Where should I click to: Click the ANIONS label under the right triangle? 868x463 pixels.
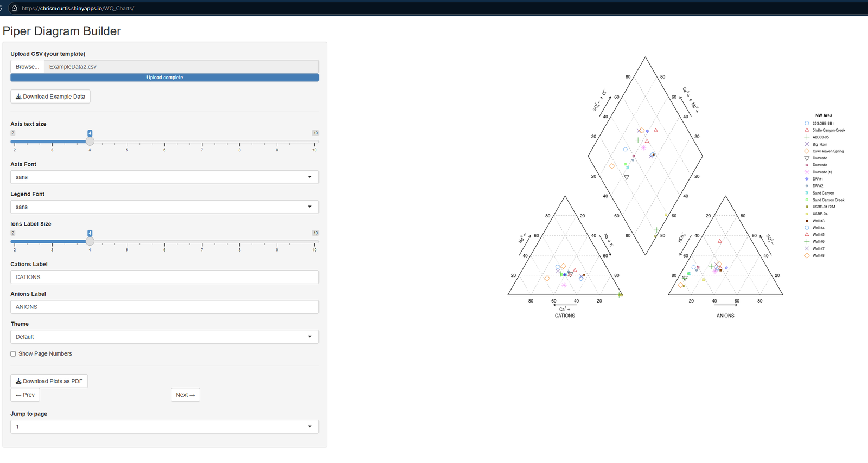coord(725,316)
